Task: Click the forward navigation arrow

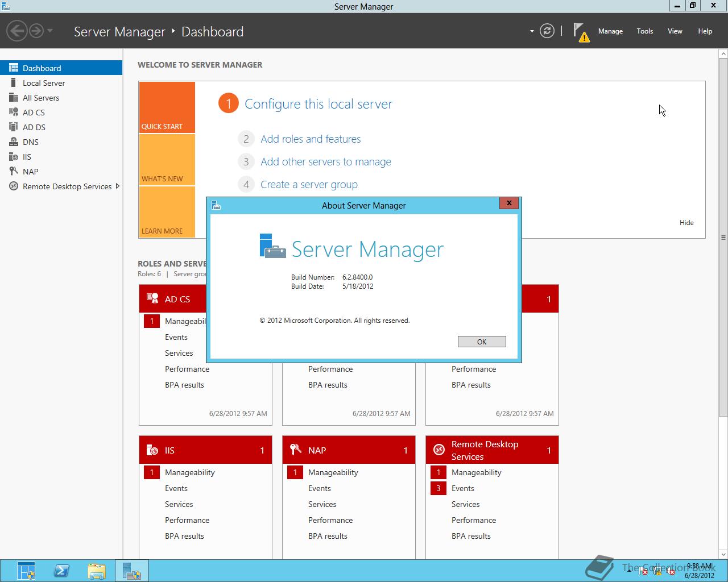Action: click(36, 31)
